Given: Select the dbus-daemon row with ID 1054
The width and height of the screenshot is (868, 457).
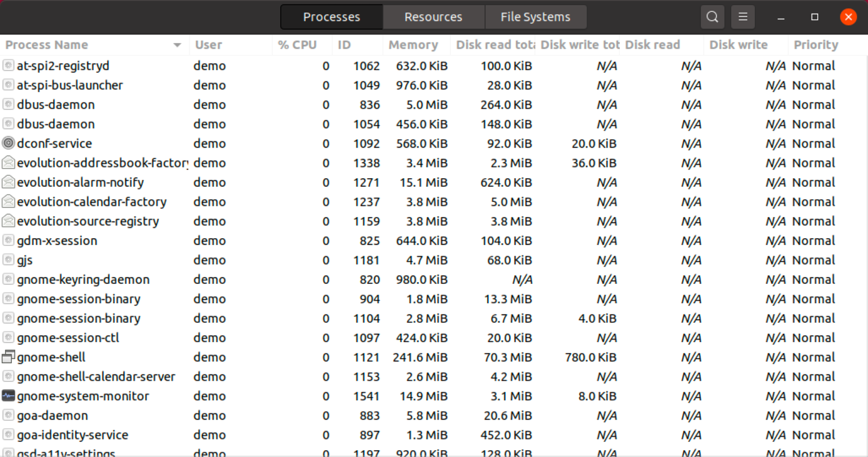Looking at the screenshot, I should 434,124.
